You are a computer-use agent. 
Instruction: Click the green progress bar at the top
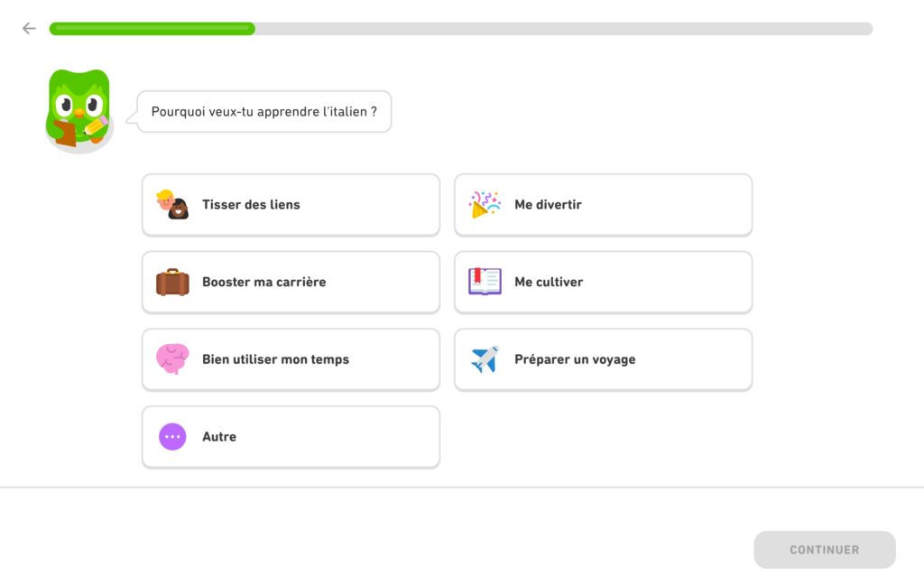(152, 28)
